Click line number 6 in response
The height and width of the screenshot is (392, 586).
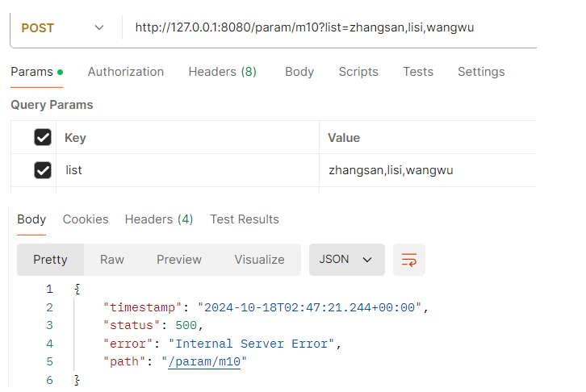(x=50, y=380)
